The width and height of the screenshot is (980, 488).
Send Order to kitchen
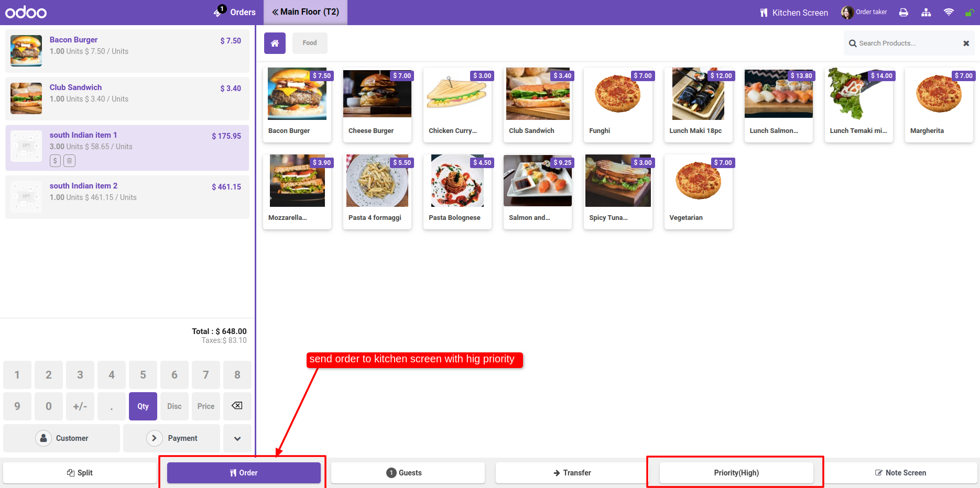(244, 473)
